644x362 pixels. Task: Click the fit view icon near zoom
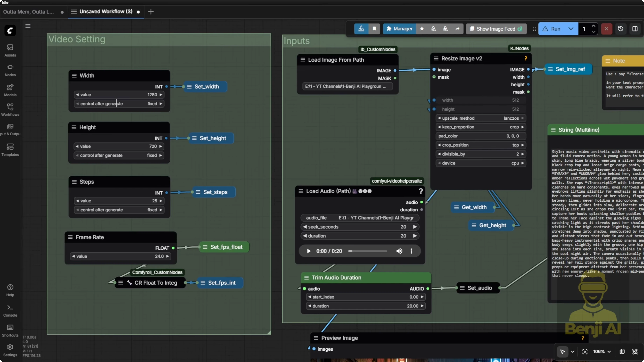tap(585, 352)
